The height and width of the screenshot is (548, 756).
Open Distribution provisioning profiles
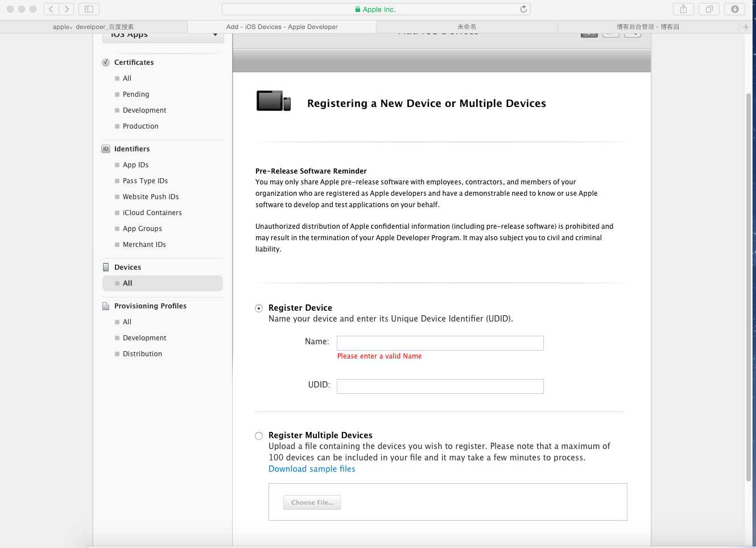[x=142, y=354]
